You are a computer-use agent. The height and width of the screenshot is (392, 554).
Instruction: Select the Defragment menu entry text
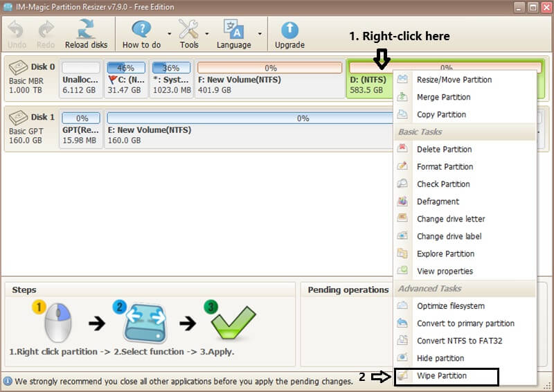pos(438,202)
